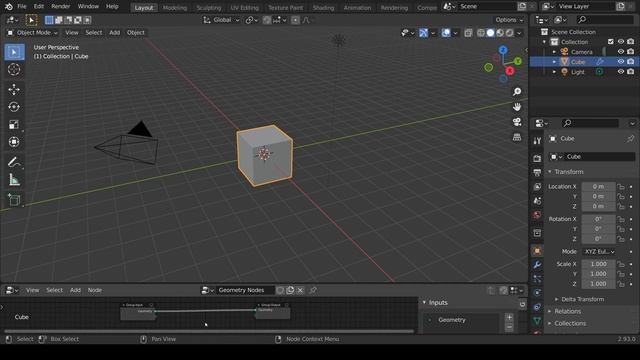Open the Edit menu
Image resolution: width=640 pixels, height=360 pixels.
pos(39,7)
